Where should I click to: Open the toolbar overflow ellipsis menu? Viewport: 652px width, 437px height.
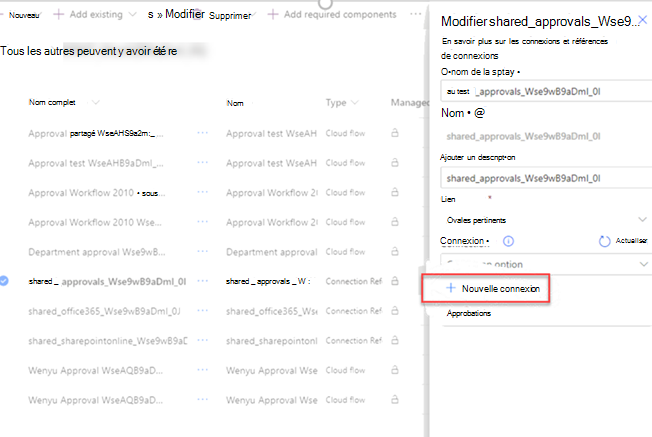[415, 14]
